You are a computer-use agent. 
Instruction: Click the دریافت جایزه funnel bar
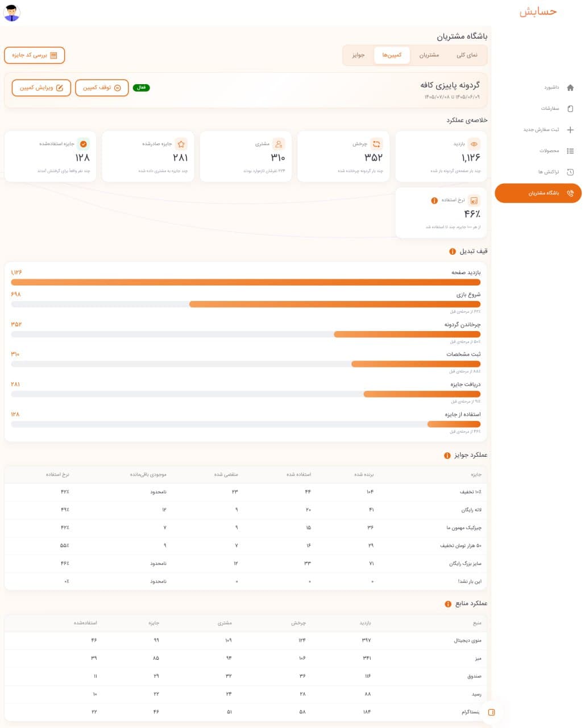246,394
